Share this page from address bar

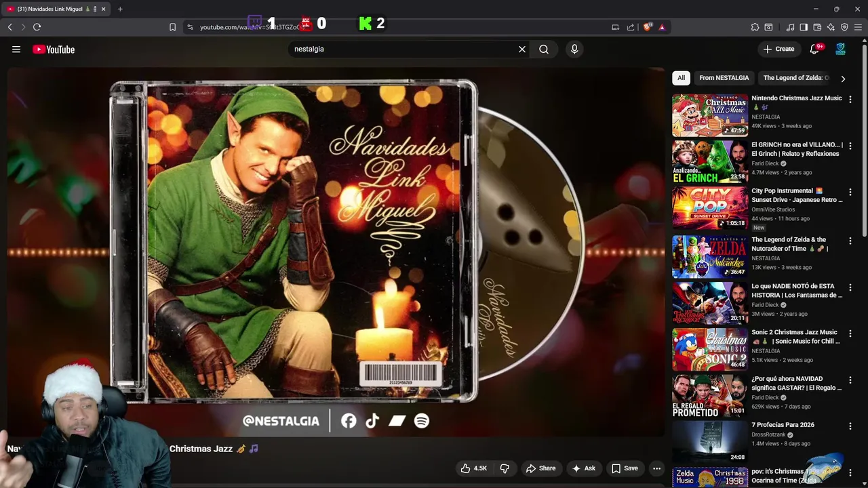pyautogui.click(x=631, y=27)
